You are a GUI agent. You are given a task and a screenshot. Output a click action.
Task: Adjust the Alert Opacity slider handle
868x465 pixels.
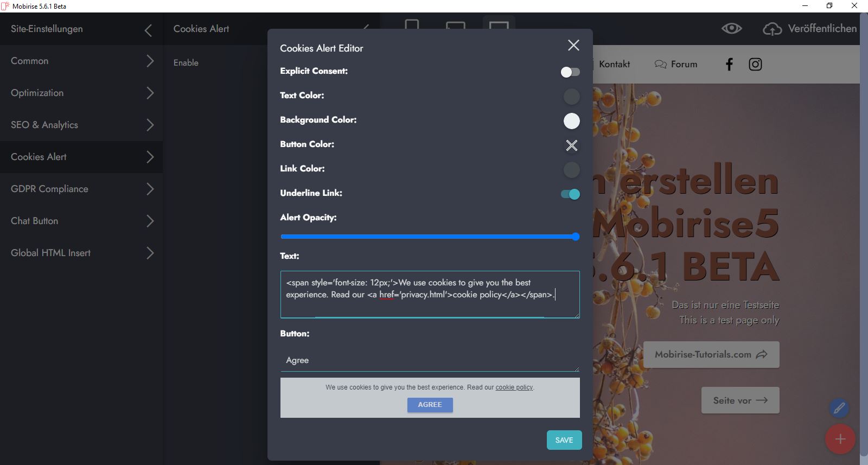[576, 237]
